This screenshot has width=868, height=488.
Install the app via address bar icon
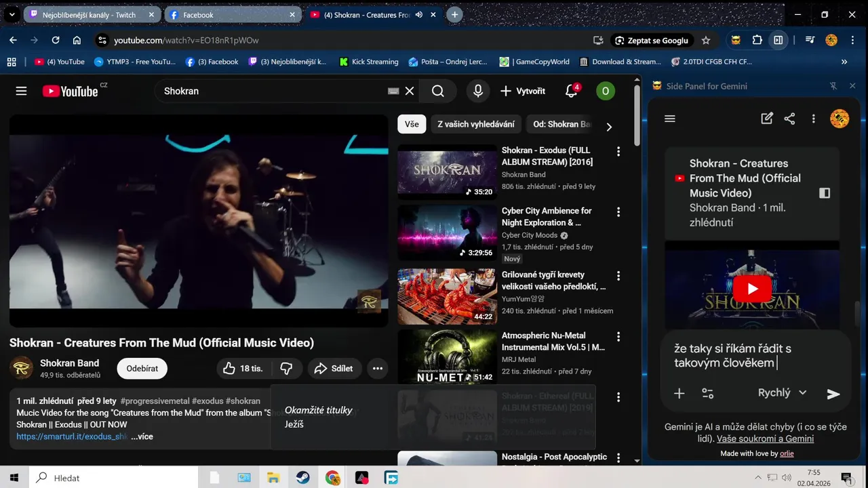point(598,41)
